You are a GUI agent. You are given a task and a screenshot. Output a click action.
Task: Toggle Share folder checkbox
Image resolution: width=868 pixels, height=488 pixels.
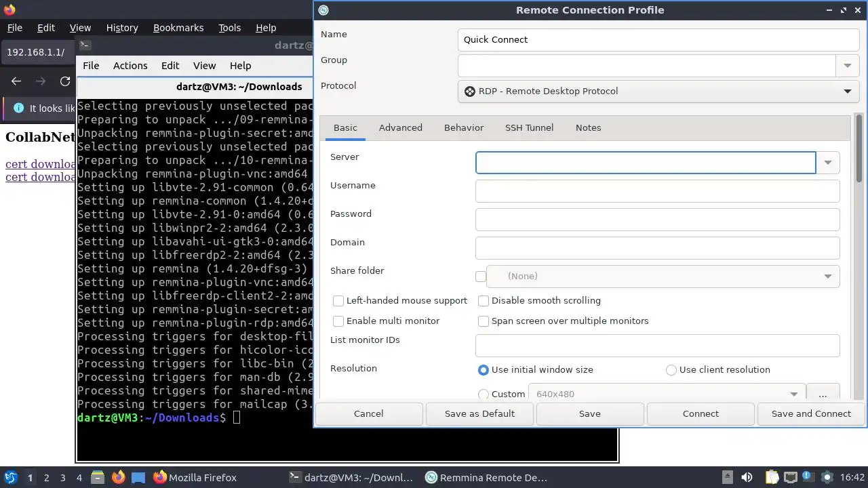[481, 276]
